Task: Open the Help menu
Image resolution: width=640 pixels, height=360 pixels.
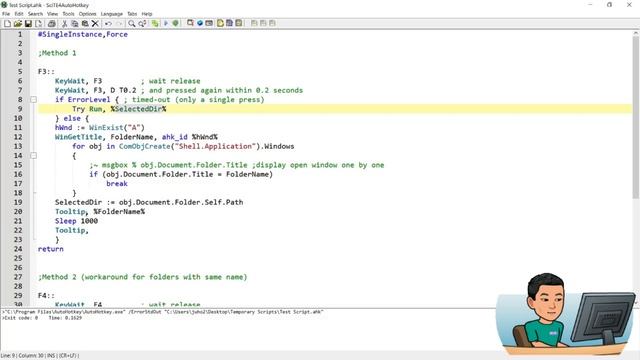Action: (147, 14)
